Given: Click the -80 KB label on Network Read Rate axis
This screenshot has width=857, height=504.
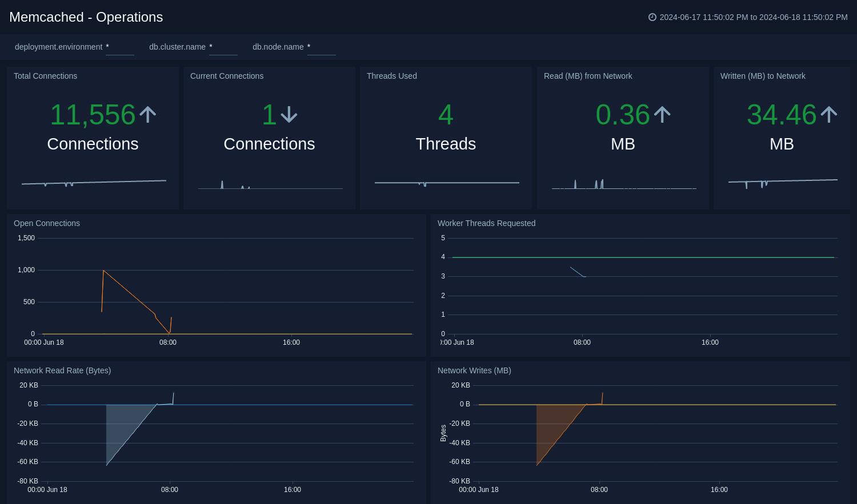Looking at the screenshot, I should point(27,481).
